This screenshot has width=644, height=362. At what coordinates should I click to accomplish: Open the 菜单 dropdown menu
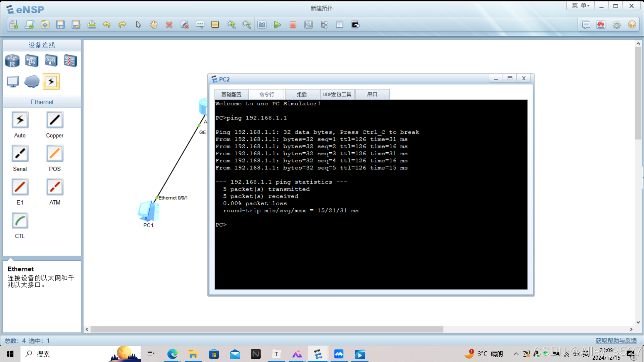pos(581,6)
